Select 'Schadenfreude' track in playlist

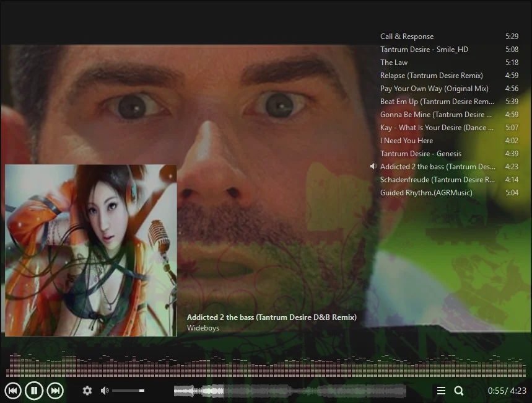tap(449, 180)
